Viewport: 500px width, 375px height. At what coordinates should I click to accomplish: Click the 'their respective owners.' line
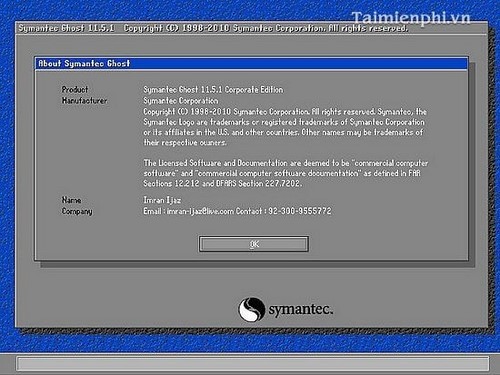point(185,143)
